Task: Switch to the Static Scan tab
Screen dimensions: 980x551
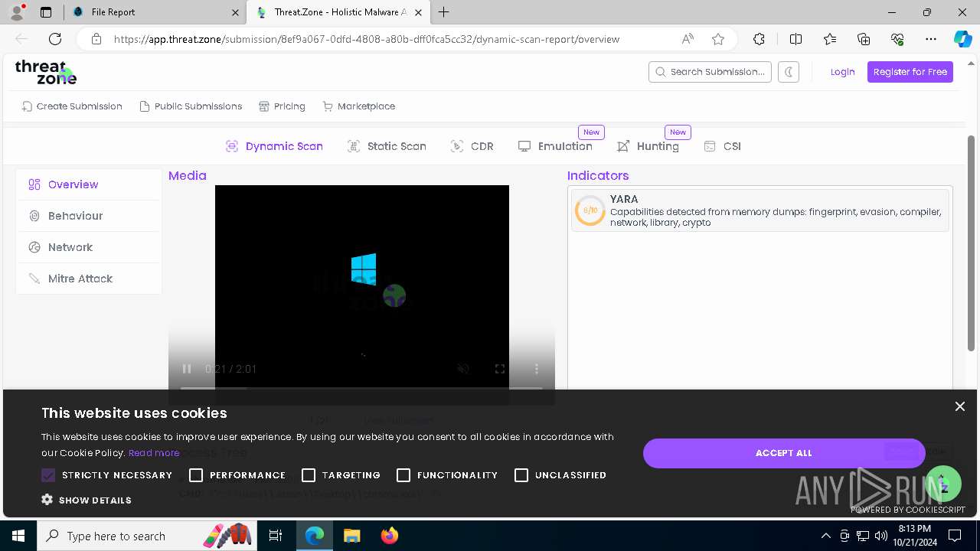Action: coord(387,146)
